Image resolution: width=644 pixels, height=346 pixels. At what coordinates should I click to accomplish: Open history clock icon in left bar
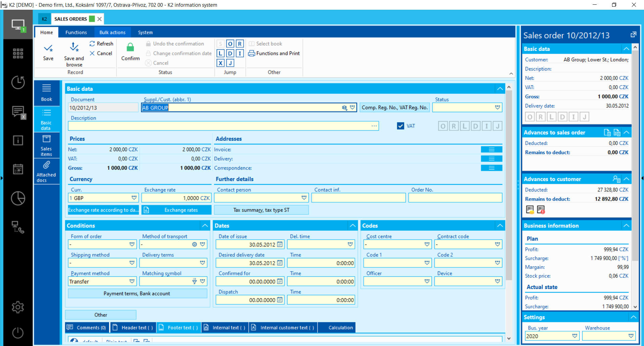click(x=18, y=82)
